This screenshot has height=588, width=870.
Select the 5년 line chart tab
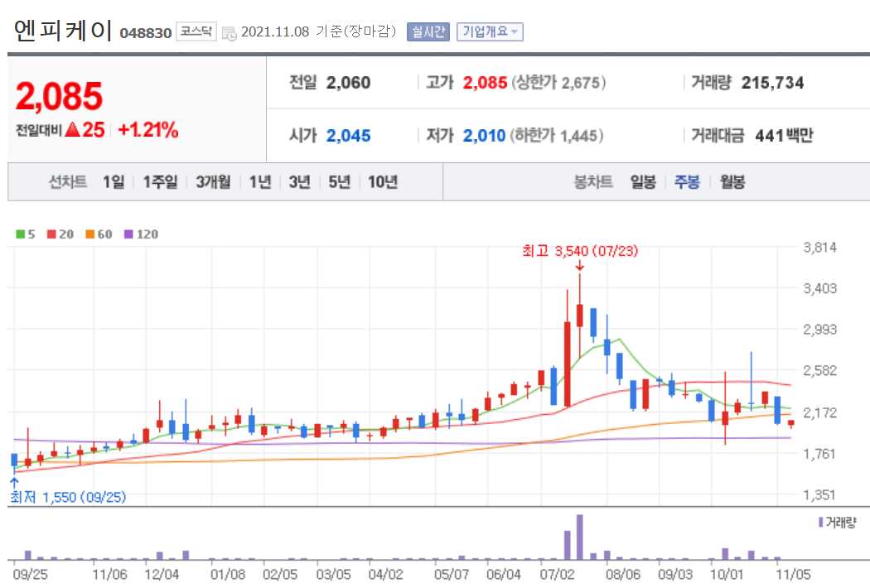(339, 181)
